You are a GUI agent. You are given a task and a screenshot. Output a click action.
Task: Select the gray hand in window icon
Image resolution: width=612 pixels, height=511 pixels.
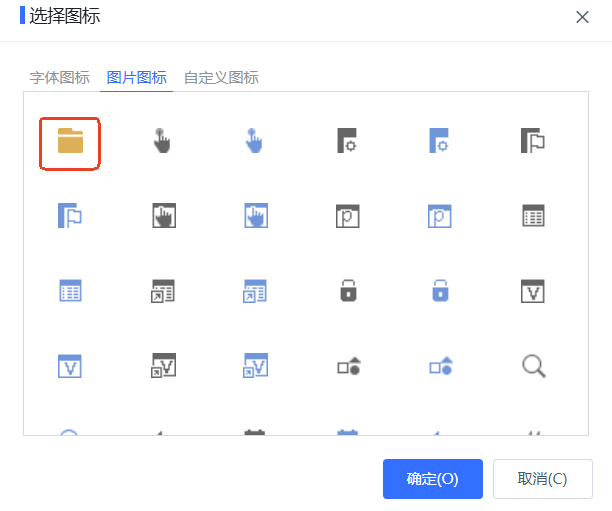point(164,215)
